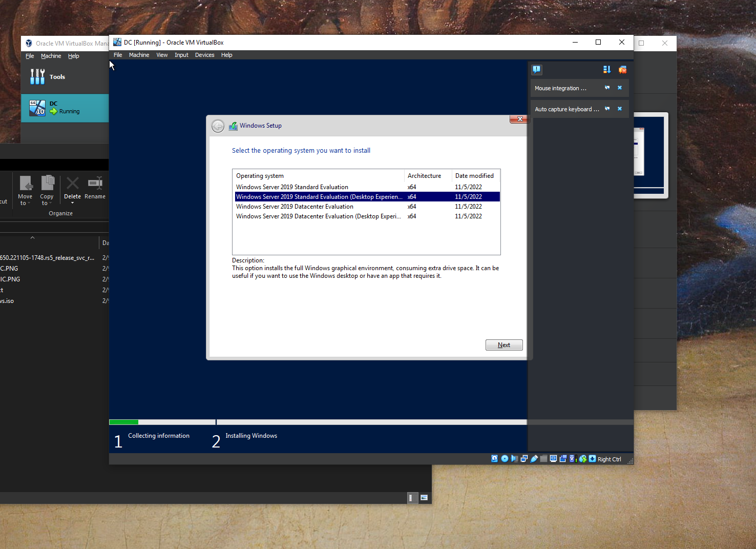Select Windows Server 2019 Datacenter Evaluation row

point(367,207)
